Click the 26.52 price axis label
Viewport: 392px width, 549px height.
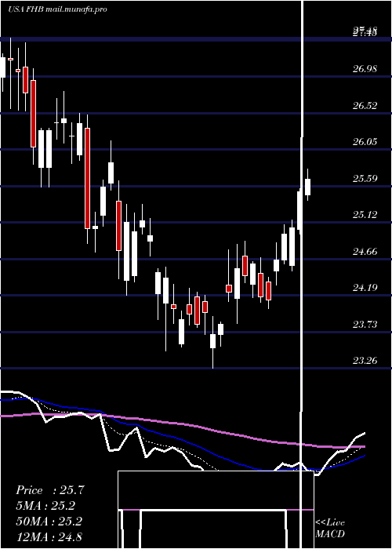pyautogui.click(x=365, y=106)
